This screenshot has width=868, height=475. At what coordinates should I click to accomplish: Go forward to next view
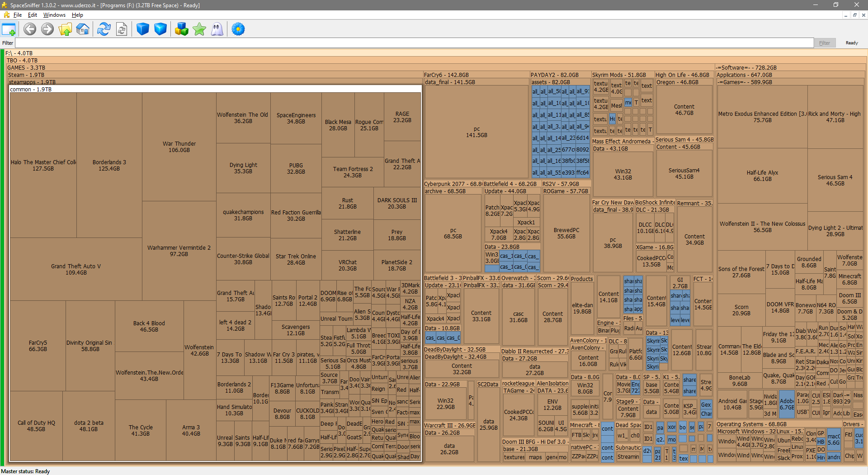click(x=47, y=29)
